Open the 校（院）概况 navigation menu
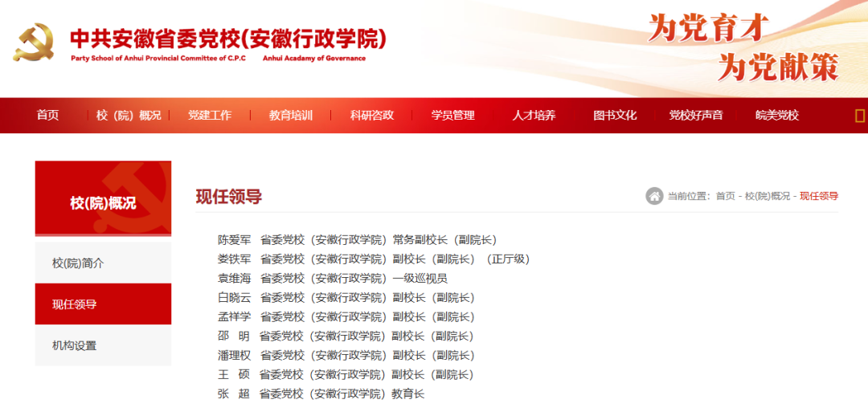868x416 pixels. pos(129,116)
